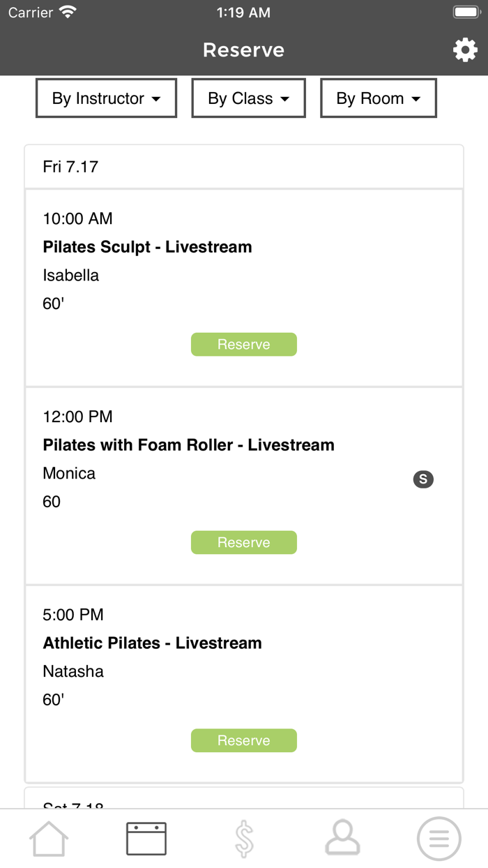Image resolution: width=488 pixels, height=868 pixels.
Task: Open the schedule calendar icon
Action: pyautogui.click(x=146, y=839)
